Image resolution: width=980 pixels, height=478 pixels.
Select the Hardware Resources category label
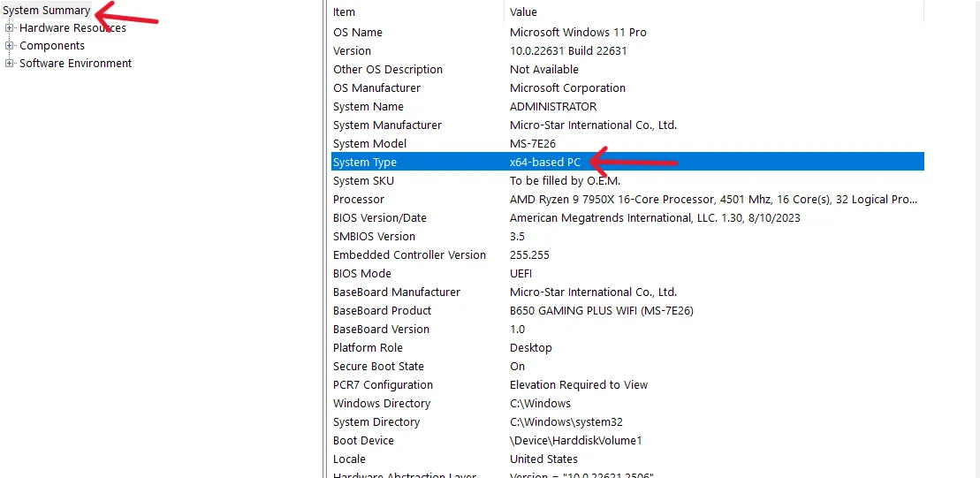72,28
